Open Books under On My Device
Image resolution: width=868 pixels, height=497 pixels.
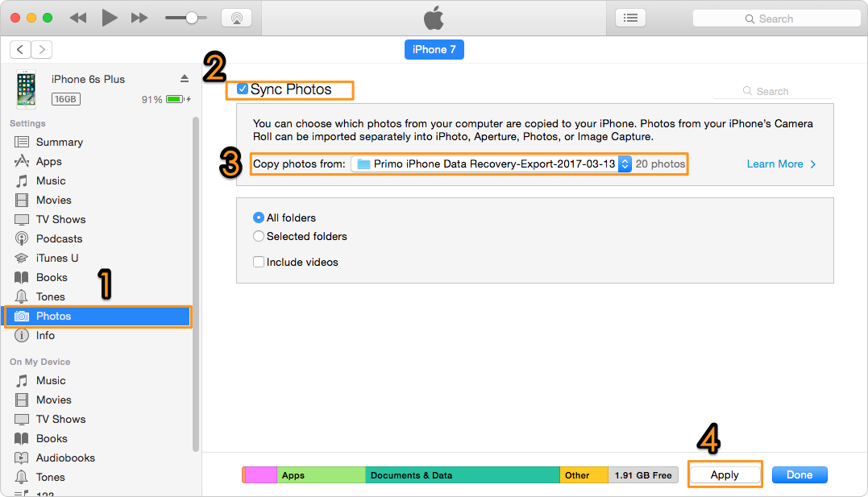52,439
